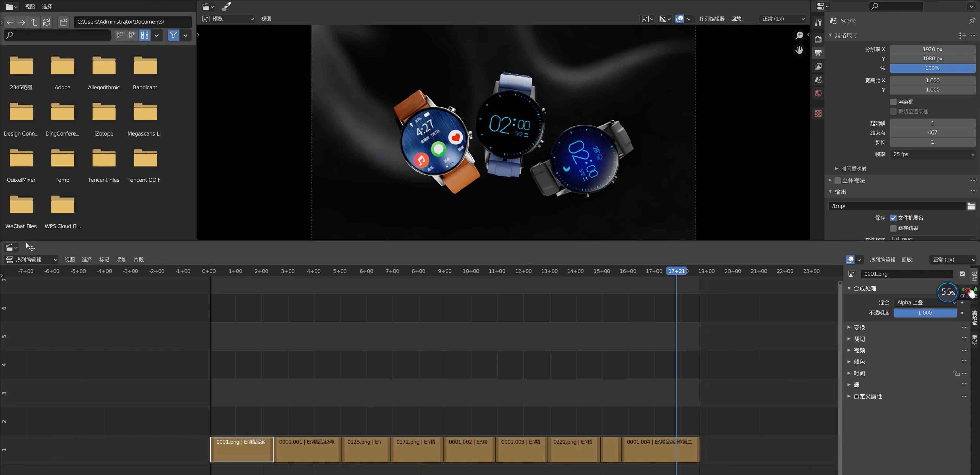The width and height of the screenshot is (980, 475).
Task: Click current frame marker 17+21
Action: point(676,271)
